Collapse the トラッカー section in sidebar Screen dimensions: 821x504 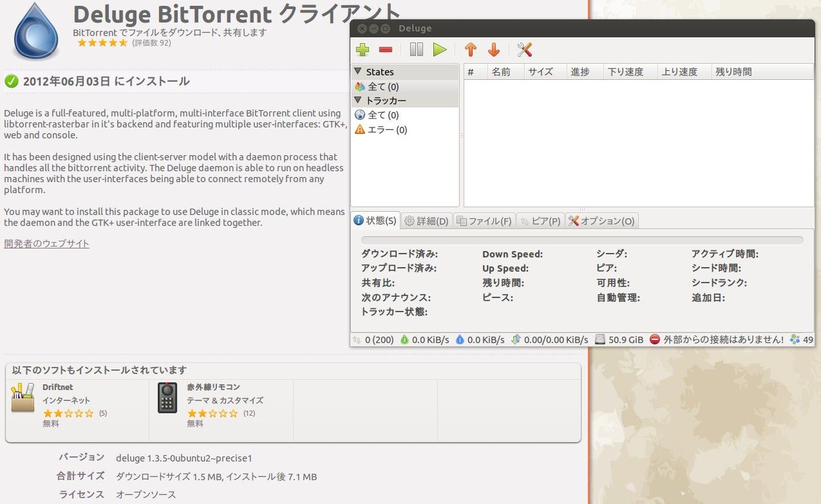click(358, 100)
